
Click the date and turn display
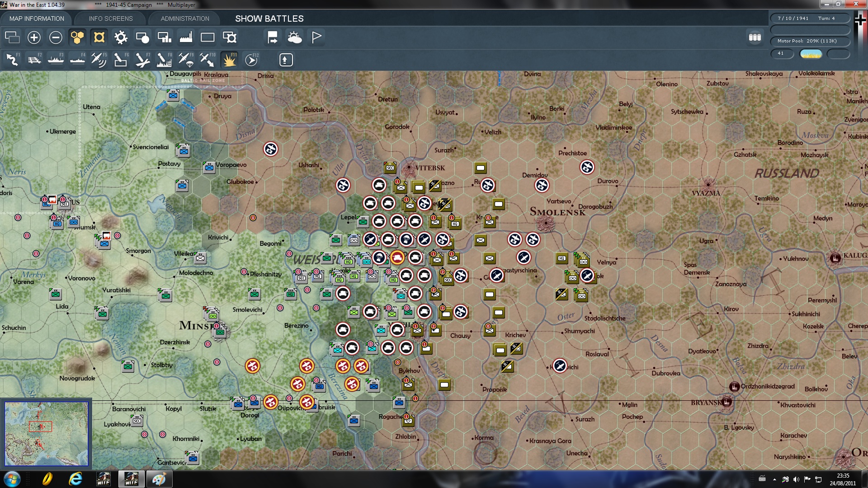pyautogui.click(x=810, y=19)
